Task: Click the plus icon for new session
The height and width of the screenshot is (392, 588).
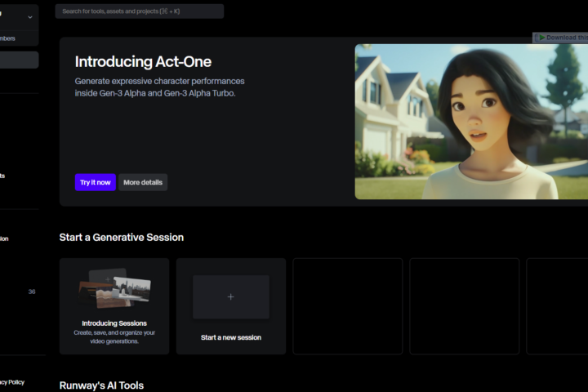Action: point(230,296)
